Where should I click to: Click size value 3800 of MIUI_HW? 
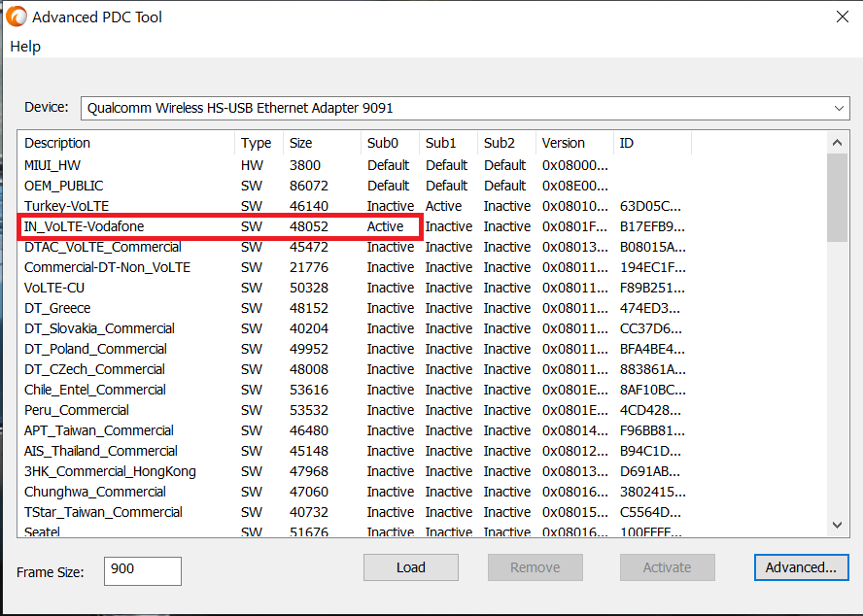(x=305, y=165)
